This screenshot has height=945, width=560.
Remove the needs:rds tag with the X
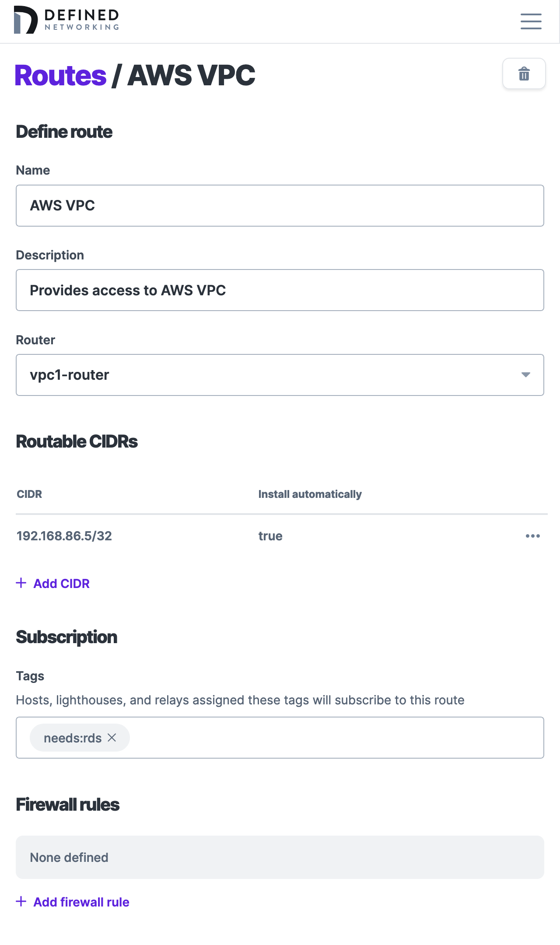coord(112,738)
